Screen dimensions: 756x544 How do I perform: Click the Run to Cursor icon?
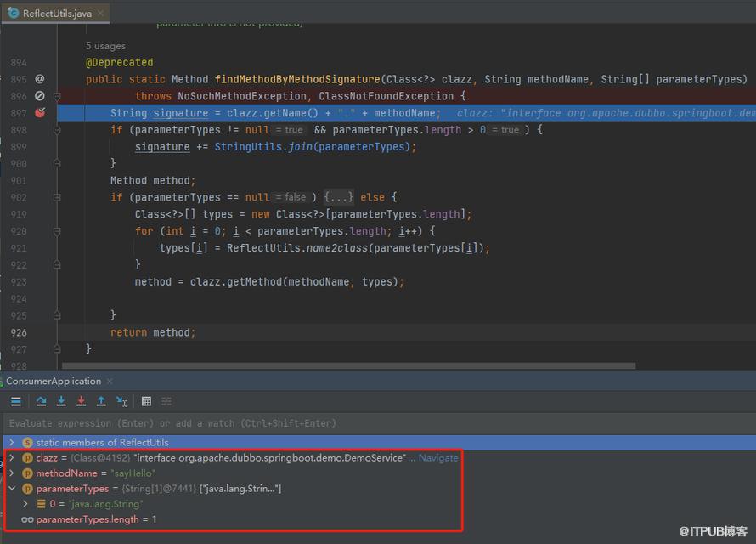click(121, 401)
